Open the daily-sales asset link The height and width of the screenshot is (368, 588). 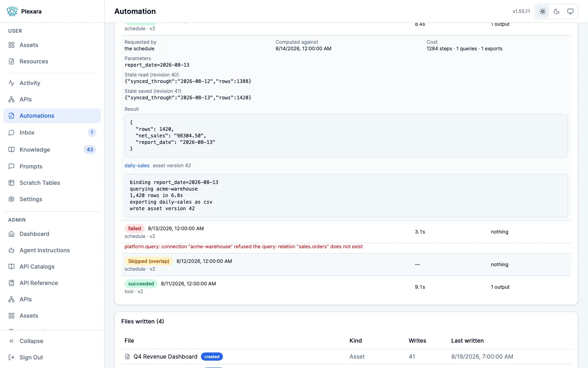click(x=137, y=166)
